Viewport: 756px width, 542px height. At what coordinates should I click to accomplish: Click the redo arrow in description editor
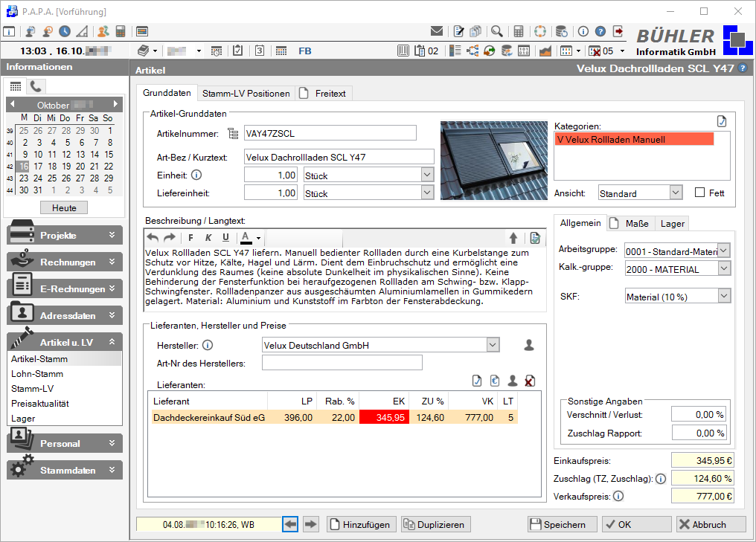[x=169, y=237]
